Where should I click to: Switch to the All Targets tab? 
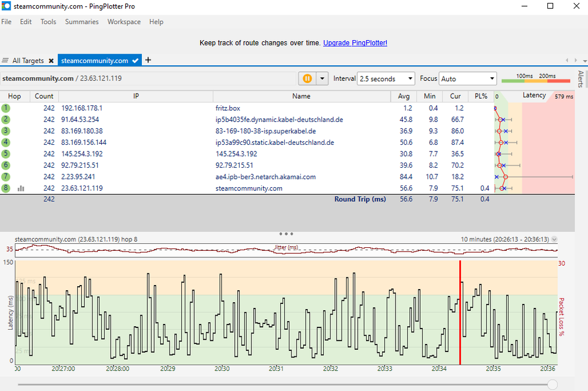28,61
